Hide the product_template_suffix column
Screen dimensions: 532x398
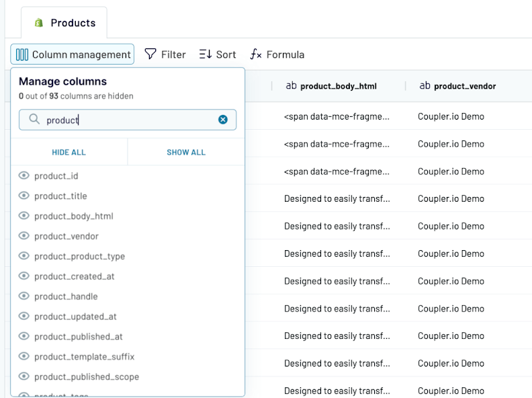(24, 356)
